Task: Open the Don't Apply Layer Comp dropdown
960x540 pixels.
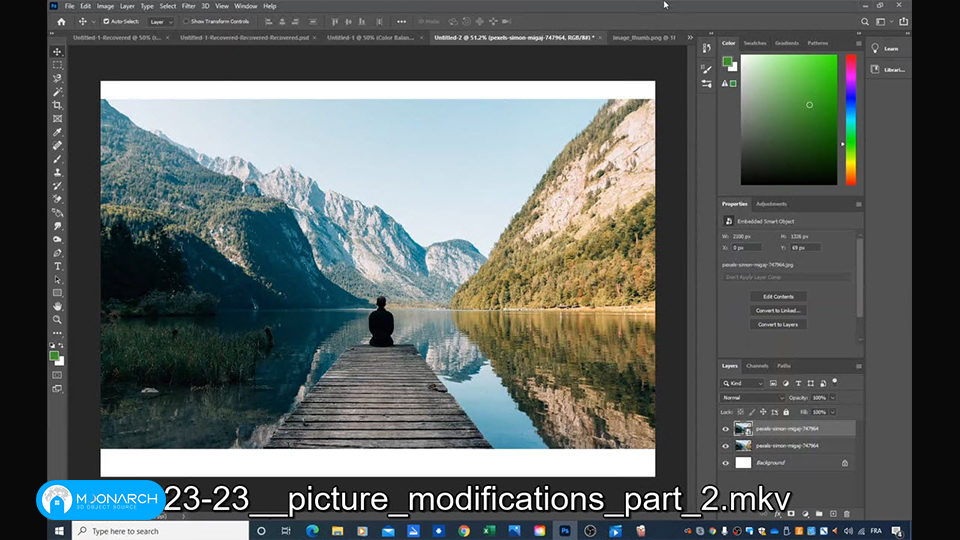Action: 786,277
